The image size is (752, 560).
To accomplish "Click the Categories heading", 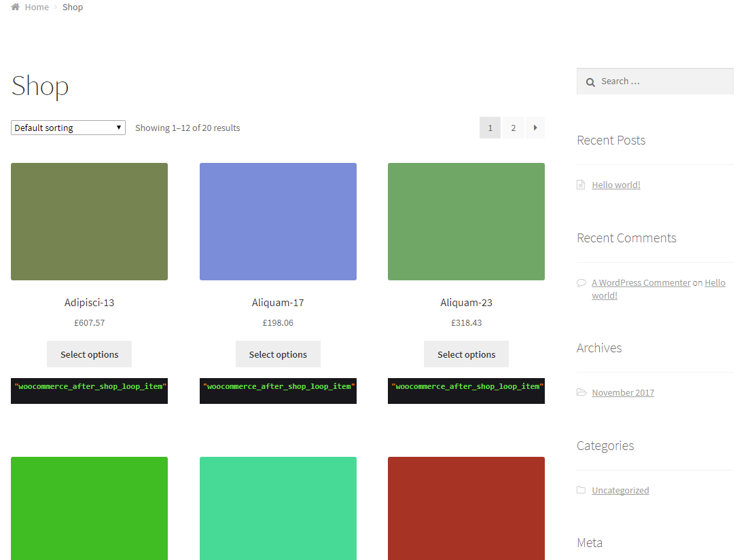I will click(605, 446).
